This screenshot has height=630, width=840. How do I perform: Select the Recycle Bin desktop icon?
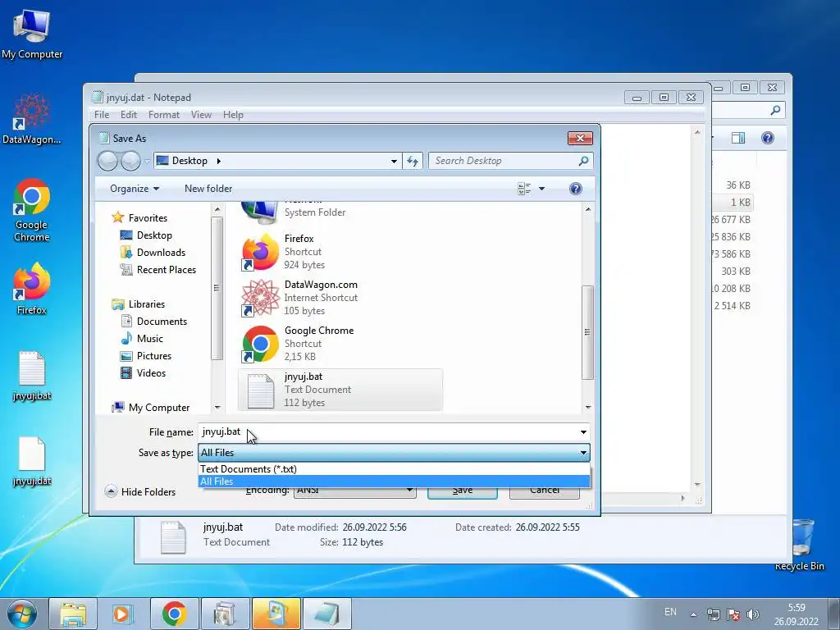[x=801, y=546]
